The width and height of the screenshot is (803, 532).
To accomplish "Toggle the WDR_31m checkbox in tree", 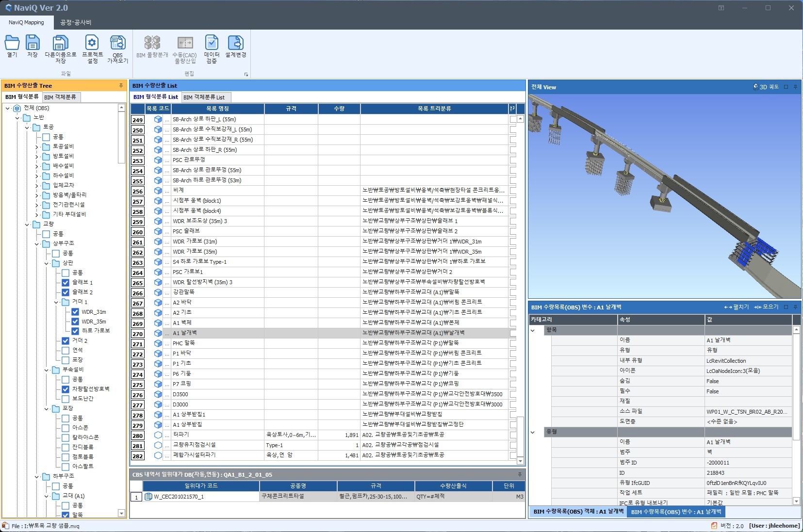I will (x=75, y=312).
